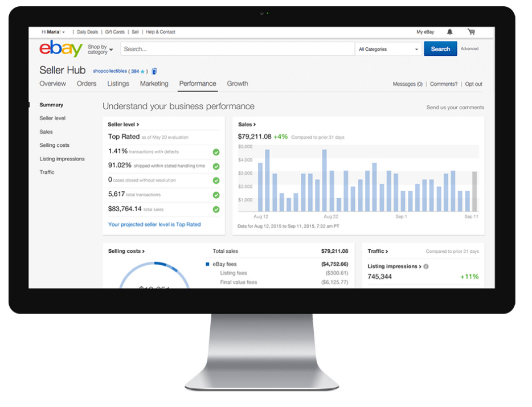This screenshot has width=532, height=407.
Task: Expand the Seller level section heading
Action: point(124,125)
